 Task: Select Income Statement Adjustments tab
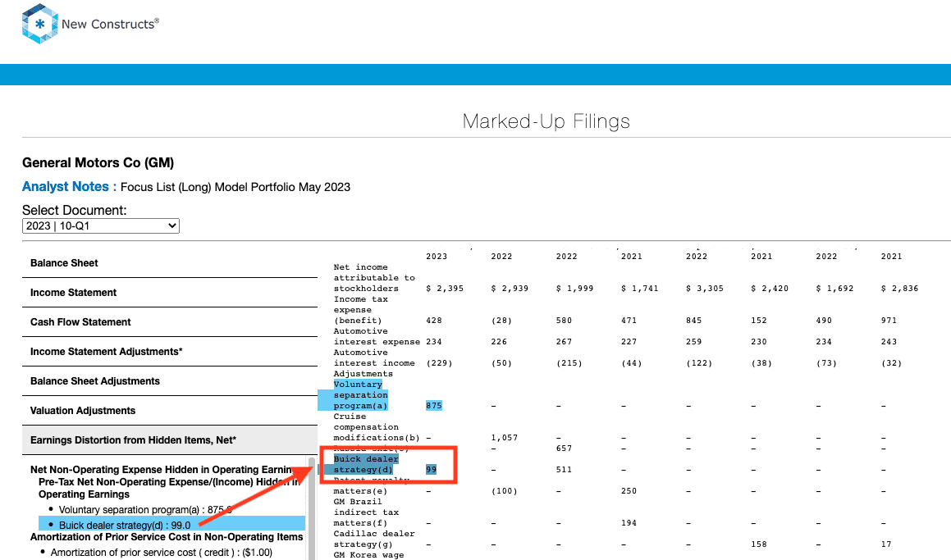click(x=170, y=352)
